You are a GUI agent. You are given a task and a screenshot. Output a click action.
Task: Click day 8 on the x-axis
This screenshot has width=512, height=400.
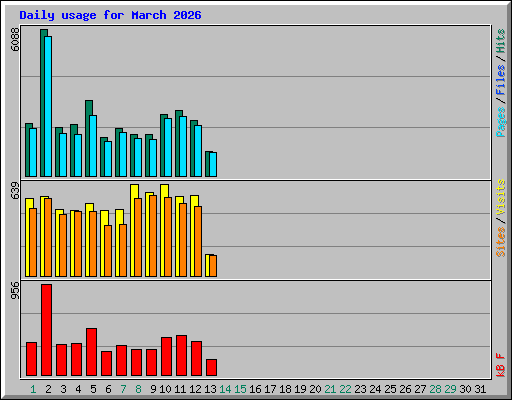pyautogui.click(x=138, y=389)
